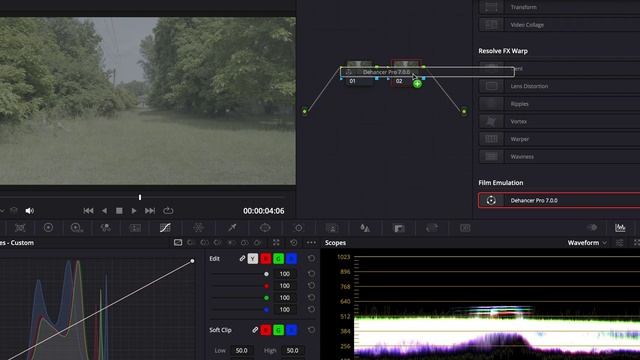Open the Tracker palette
The height and width of the screenshot is (360, 640).
298,228
